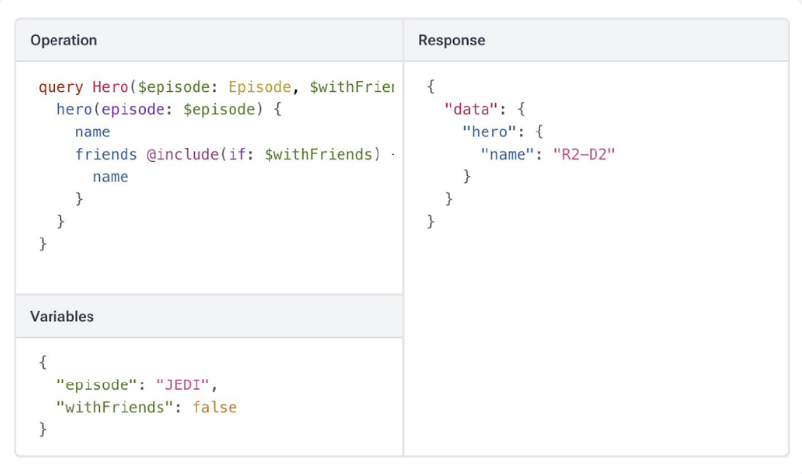
Task: Click the Episode type in query signature
Action: click(x=259, y=88)
